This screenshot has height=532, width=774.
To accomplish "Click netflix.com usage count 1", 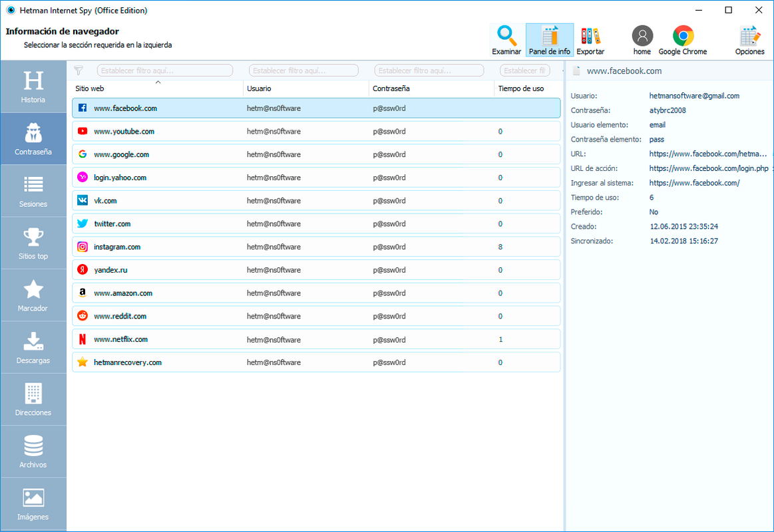I will (500, 339).
